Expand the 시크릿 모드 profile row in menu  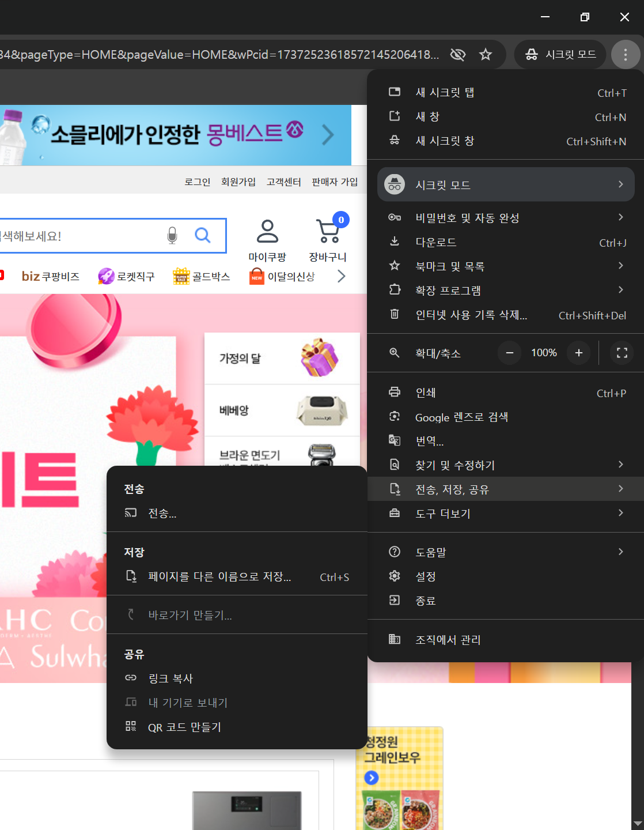point(505,184)
